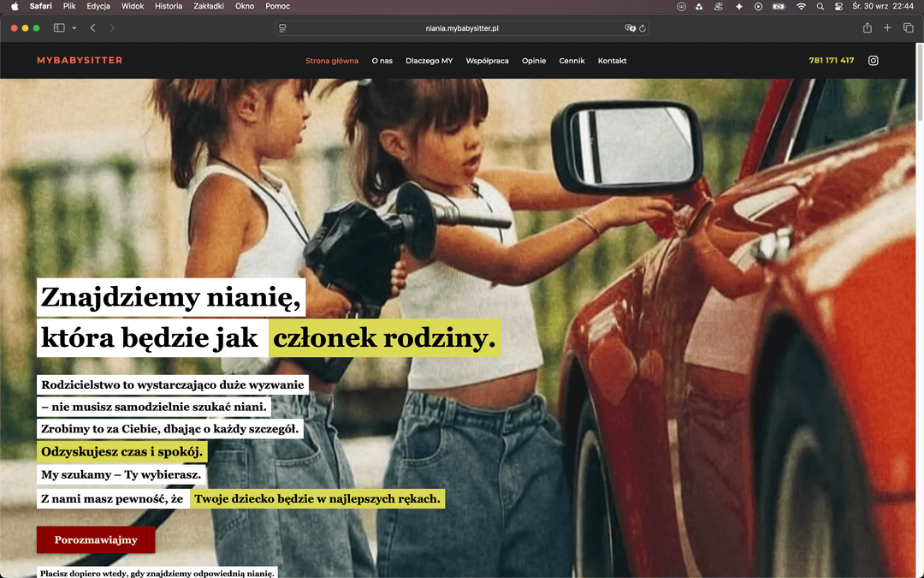Open the Opinie navigation link

534,61
